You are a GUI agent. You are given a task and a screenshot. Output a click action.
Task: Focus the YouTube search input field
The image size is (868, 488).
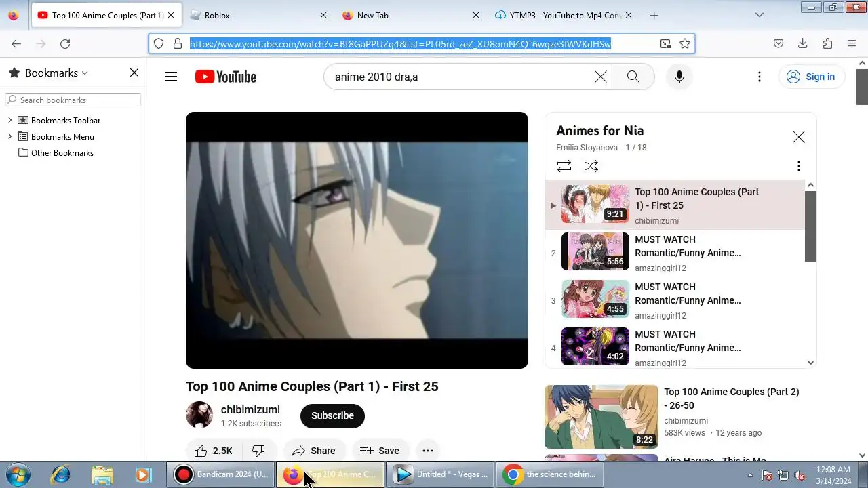(461, 77)
